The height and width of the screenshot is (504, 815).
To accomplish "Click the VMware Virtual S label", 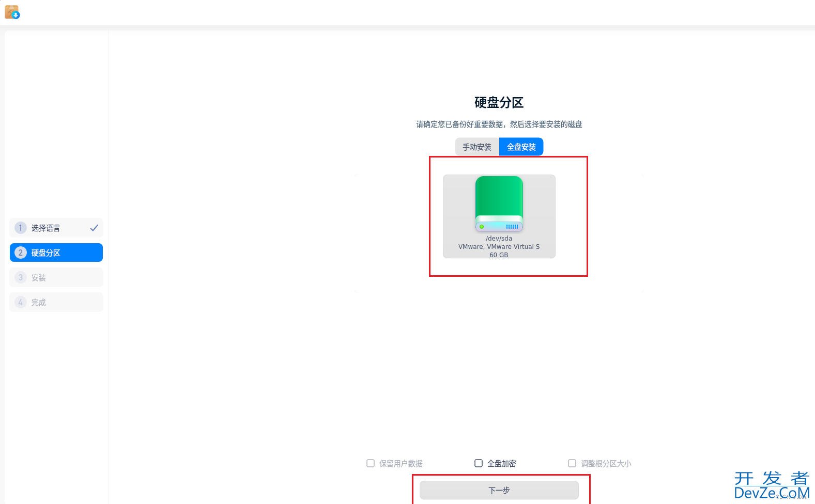I will coord(499,247).
